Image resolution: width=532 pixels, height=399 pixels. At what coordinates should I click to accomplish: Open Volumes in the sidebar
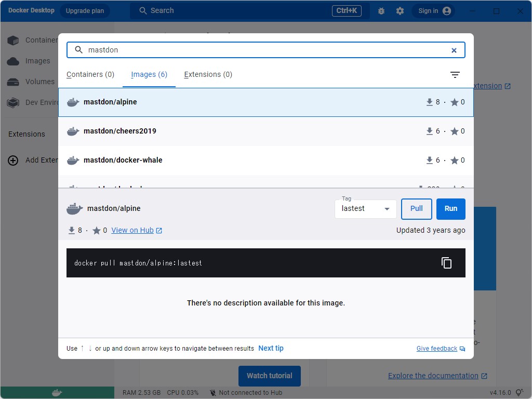coord(31,82)
